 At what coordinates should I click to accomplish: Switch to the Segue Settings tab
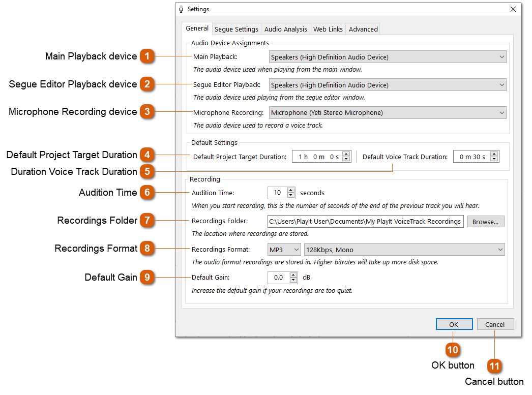236,29
